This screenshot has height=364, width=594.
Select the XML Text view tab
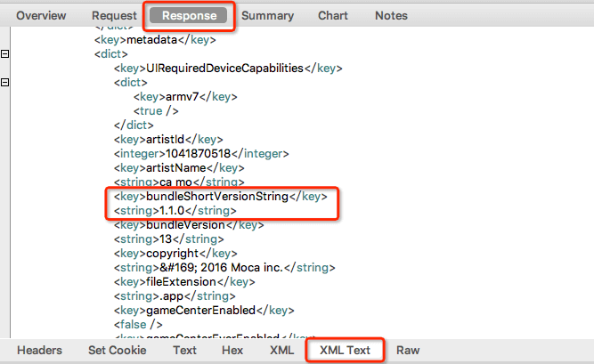[x=345, y=351]
